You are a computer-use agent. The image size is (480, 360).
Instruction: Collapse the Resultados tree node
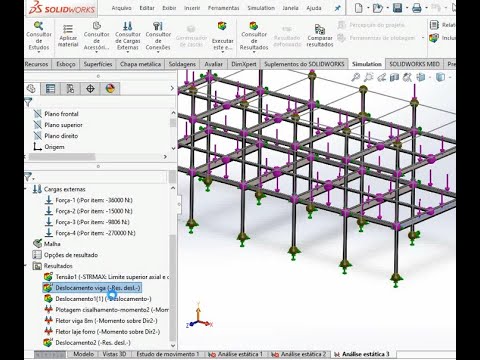[x=26, y=266]
